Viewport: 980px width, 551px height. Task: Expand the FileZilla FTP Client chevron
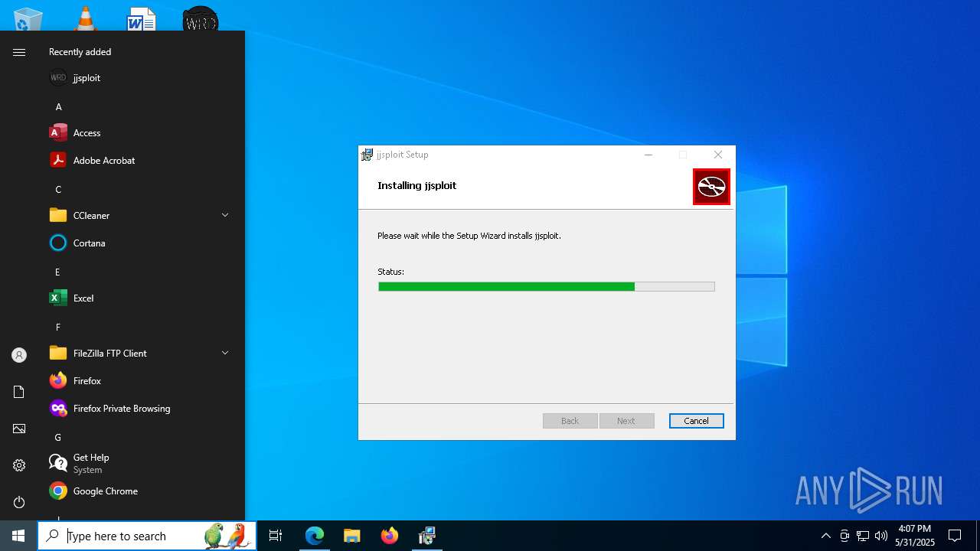225,353
